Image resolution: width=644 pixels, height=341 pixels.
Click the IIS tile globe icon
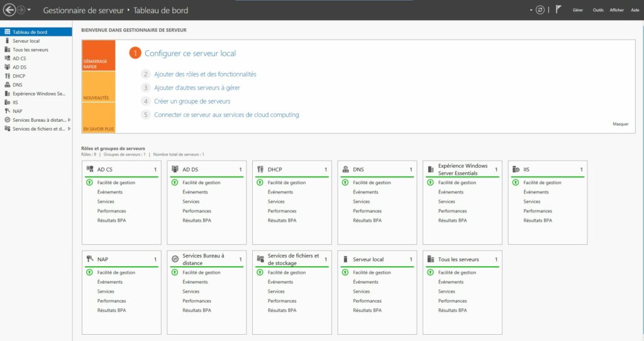pos(516,170)
